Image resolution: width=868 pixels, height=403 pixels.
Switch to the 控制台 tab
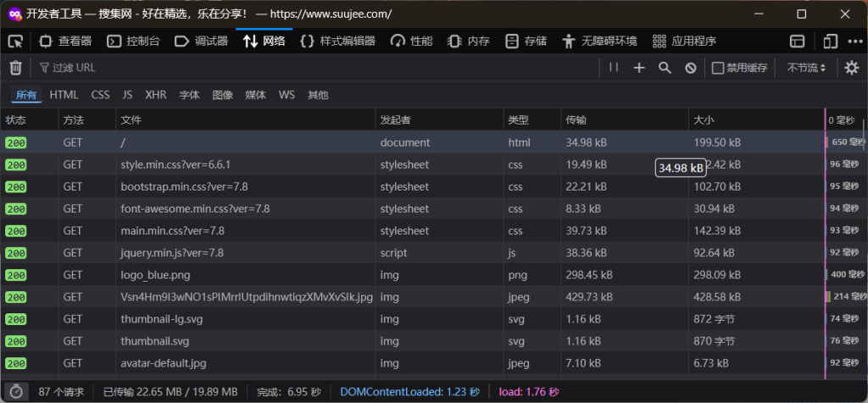point(133,41)
